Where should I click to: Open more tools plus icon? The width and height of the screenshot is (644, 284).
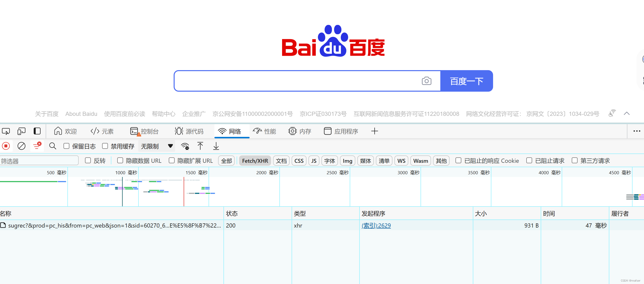(374, 131)
